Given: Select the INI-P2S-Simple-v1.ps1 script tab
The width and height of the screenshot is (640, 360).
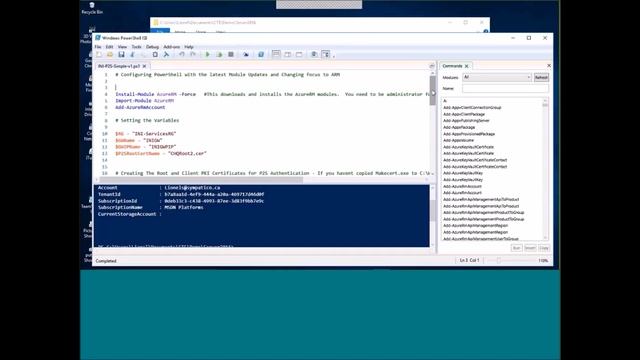Looking at the screenshot, I should [x=119, y=66].
